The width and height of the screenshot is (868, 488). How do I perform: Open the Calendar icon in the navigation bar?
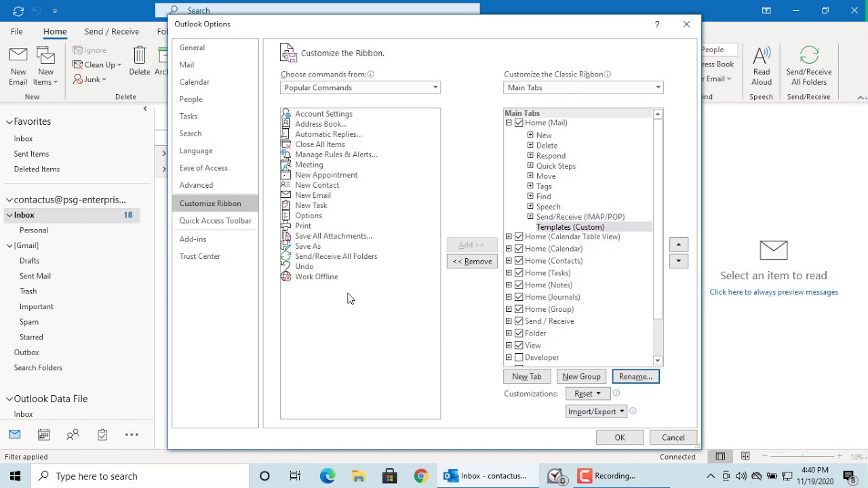pos(43,434)
